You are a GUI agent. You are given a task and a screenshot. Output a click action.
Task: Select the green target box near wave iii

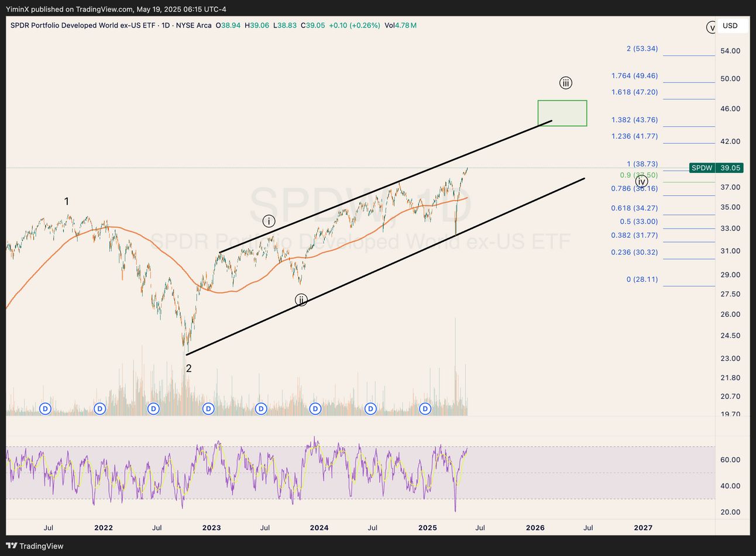(562, 113)
